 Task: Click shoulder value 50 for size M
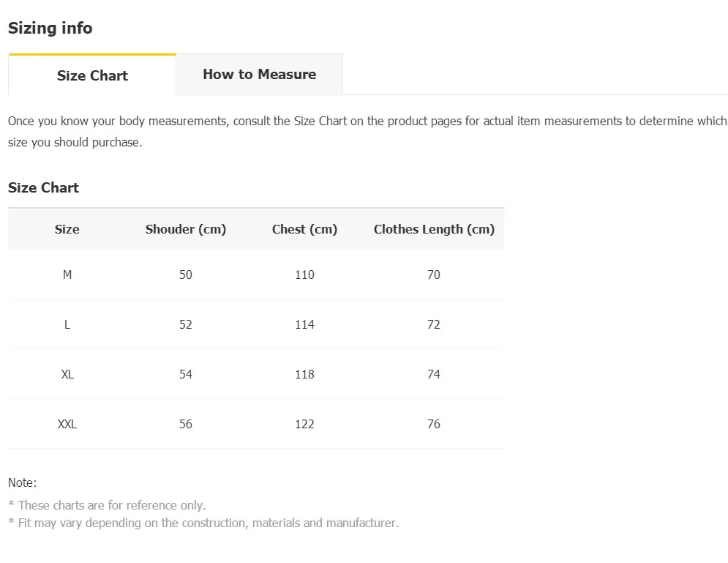186,275
